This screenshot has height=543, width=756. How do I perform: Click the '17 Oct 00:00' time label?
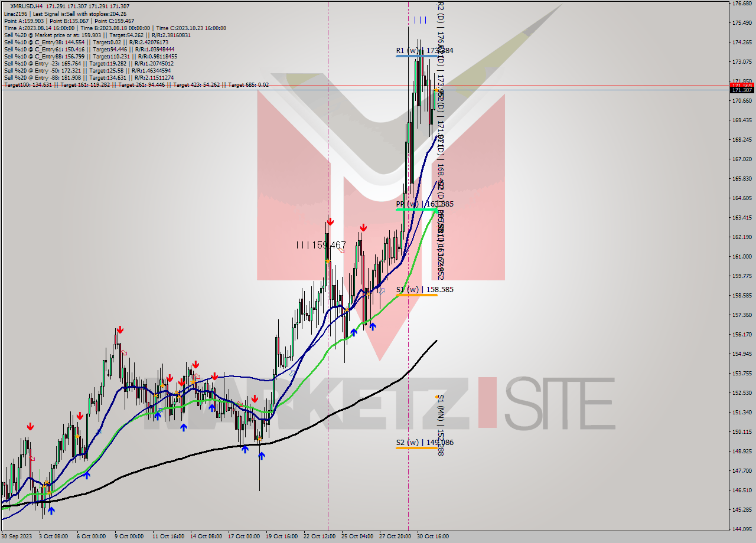pyautogui.click(x=243, y=537)
